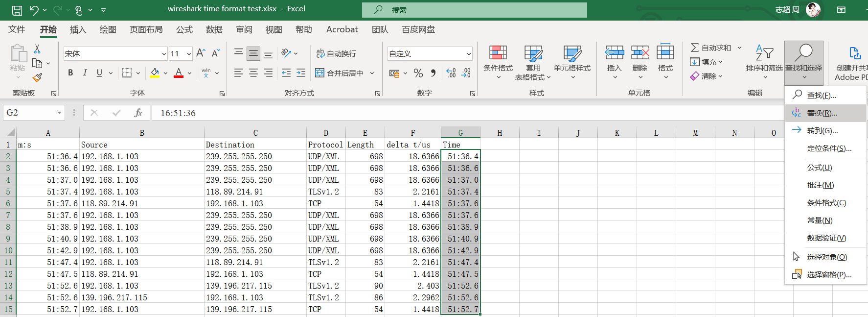The height and width of the screenshot is (317, 868).
Task: Open the font name dropdown (宋体)
Action: click(164, 54)
